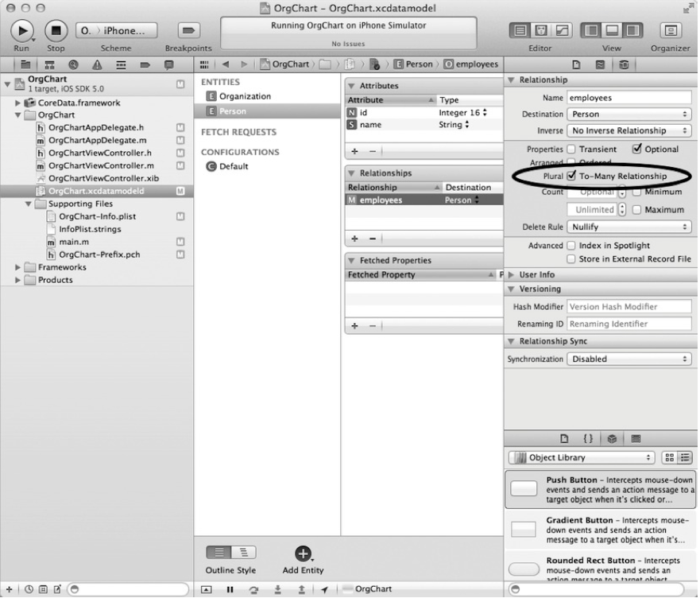Toggle the To-Many Relationship checkbox
700x598 pixels.
571,176
